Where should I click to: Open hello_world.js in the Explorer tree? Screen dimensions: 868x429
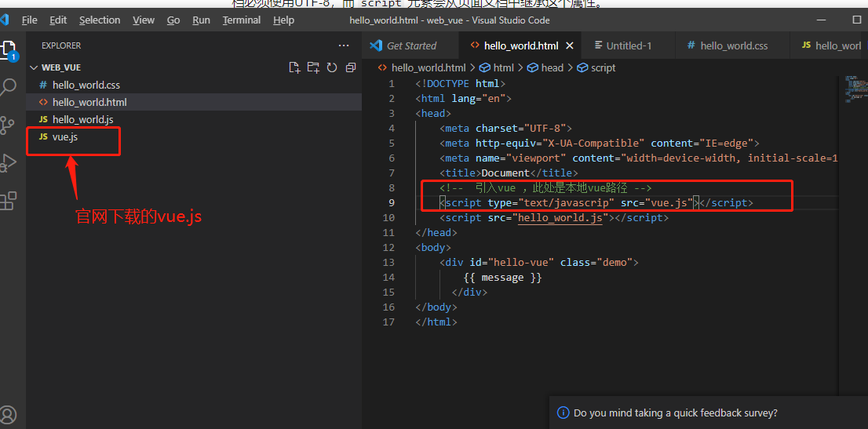click(x=194, y=119)
